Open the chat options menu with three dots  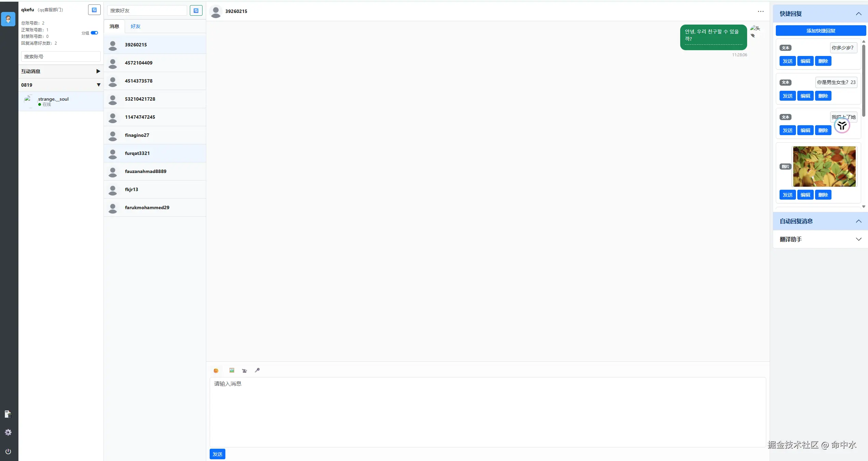click(760, 11)
